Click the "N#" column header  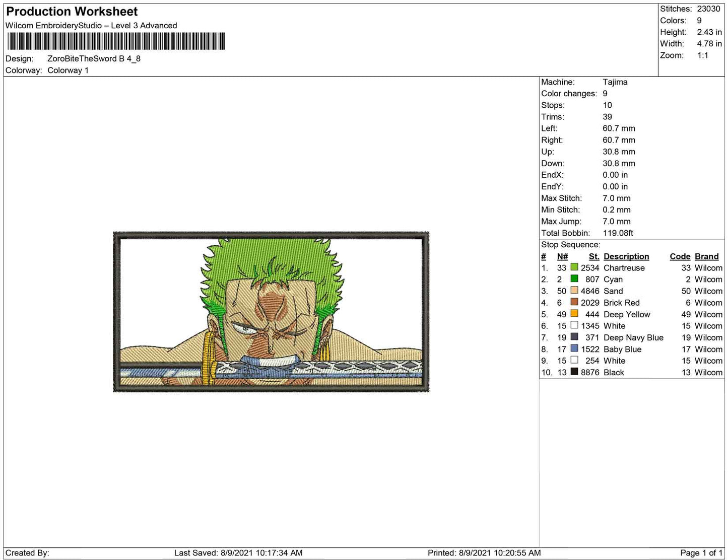pyautogui.click(x=562, y=256)
